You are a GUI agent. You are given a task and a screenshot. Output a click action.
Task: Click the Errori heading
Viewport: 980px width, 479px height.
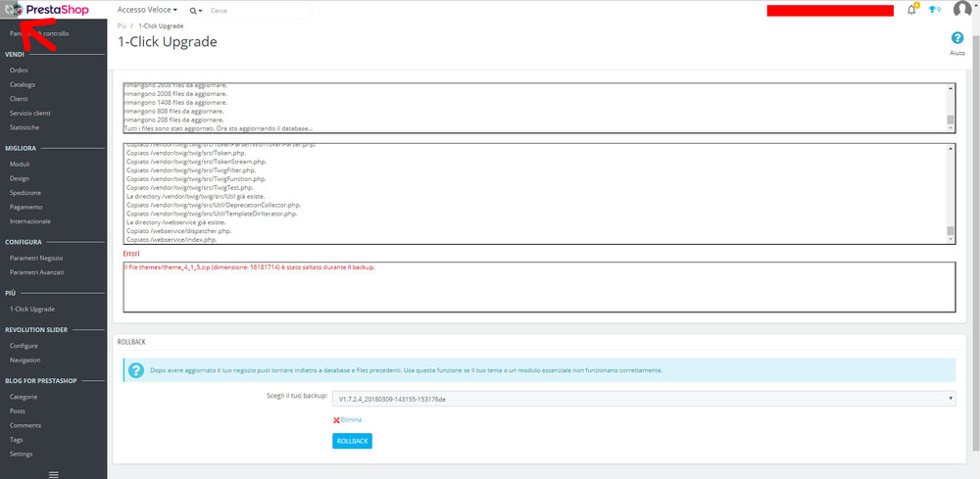132,254
